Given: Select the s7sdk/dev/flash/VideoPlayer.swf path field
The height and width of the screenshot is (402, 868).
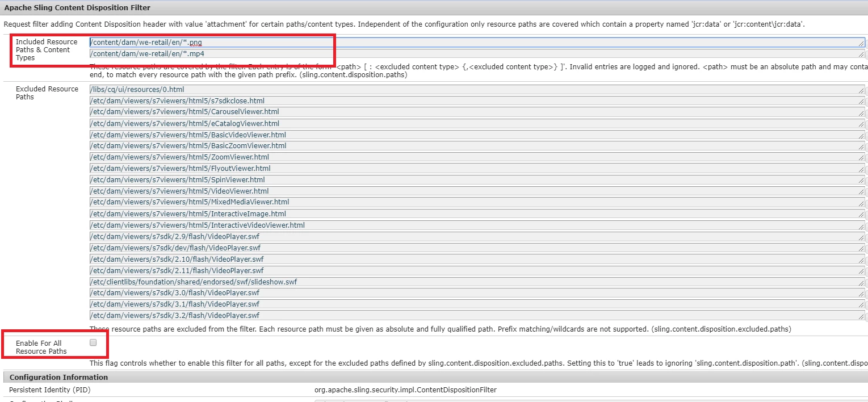Looking at the screenshot, I should tap(477, 248).
